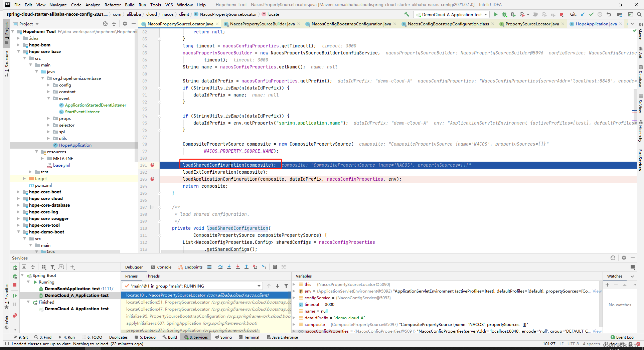Open Search Everywhere magnifier icon
This screenshot has height=350, width=644.
coord(639,14)
